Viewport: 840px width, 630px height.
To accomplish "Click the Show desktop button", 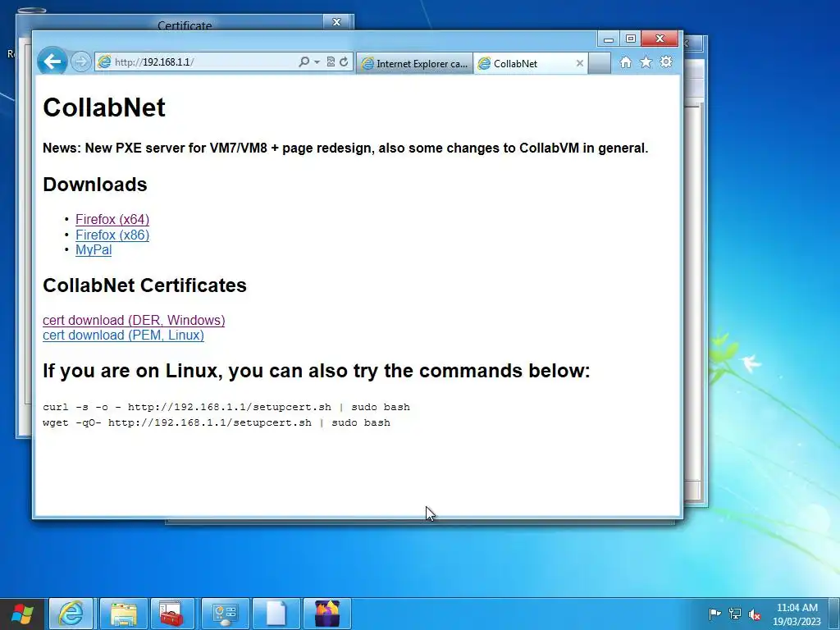I will tap(835, 614).
